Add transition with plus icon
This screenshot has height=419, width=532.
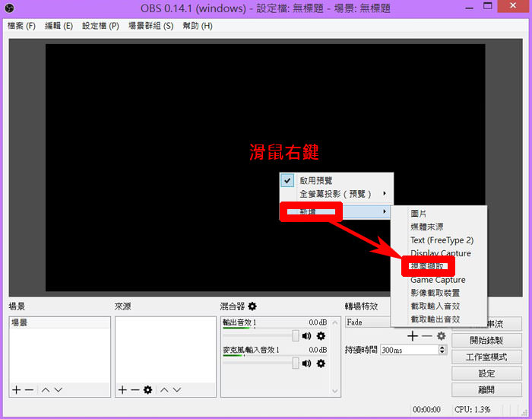click(x=413, y=336)
